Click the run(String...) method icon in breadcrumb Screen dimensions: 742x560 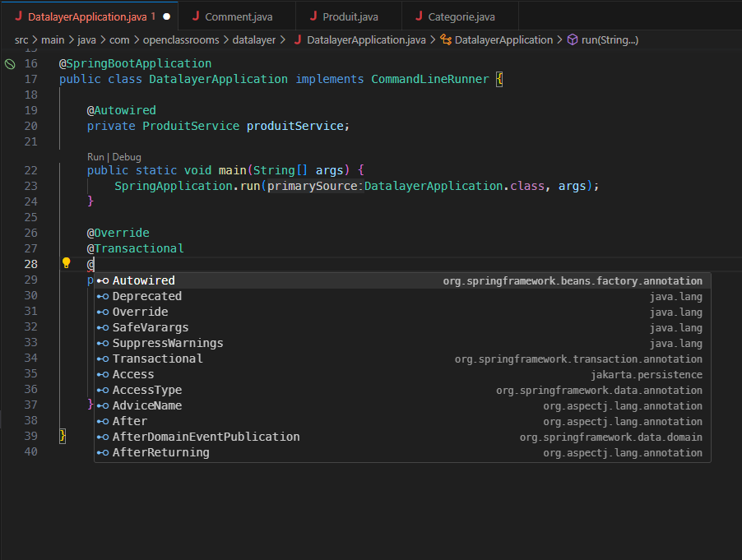[x=574, y=39]
